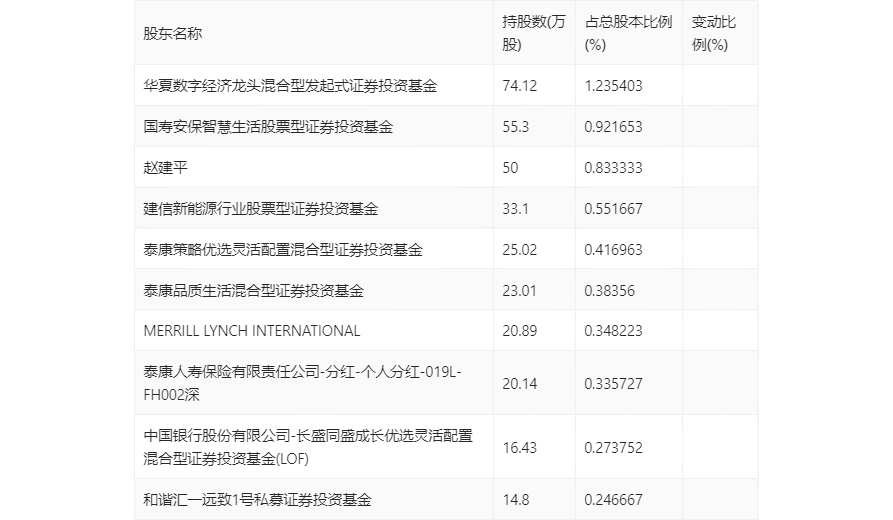893x520 pixels.
Task: Click the 0.246667 percentage cell
Action: pyautogui.click(x=613, y=499)
